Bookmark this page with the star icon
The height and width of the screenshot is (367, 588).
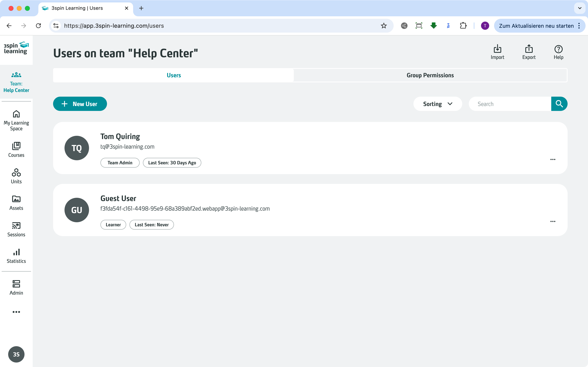pos(383,26)
